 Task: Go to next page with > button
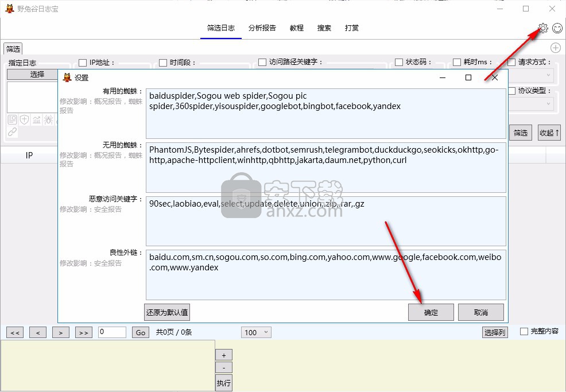coord(61,332)
